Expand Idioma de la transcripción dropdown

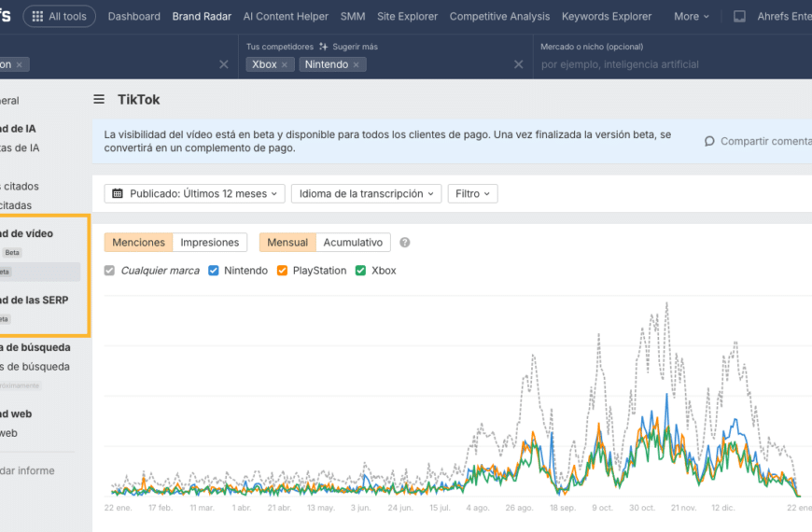coord(366,193)
